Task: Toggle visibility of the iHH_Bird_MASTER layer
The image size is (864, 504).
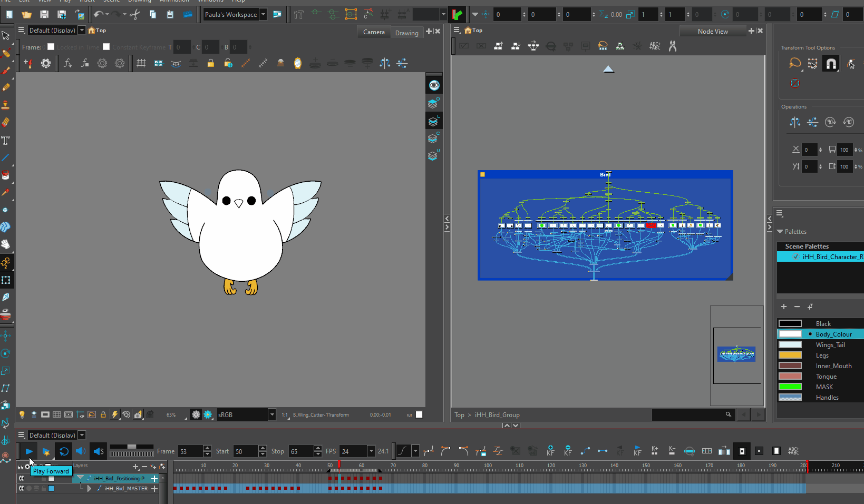Action: pyautogui.click(x=22, y=488)
